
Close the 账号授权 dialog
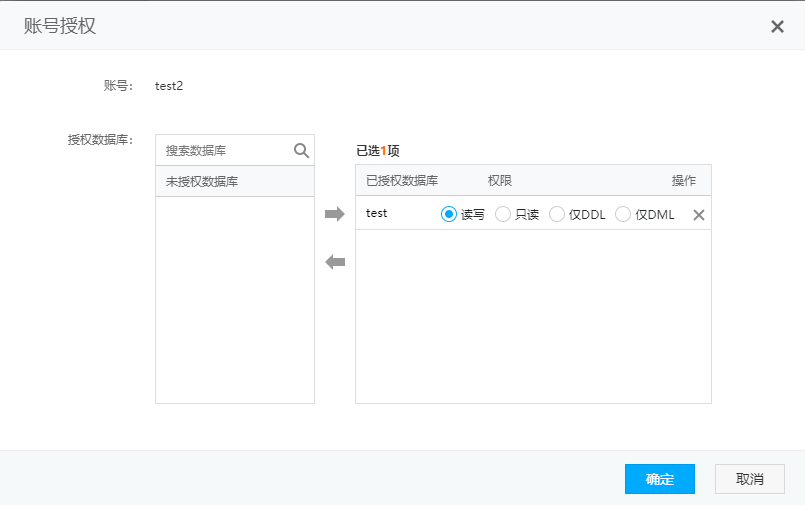pyautogui.click(x=777, y=26)
